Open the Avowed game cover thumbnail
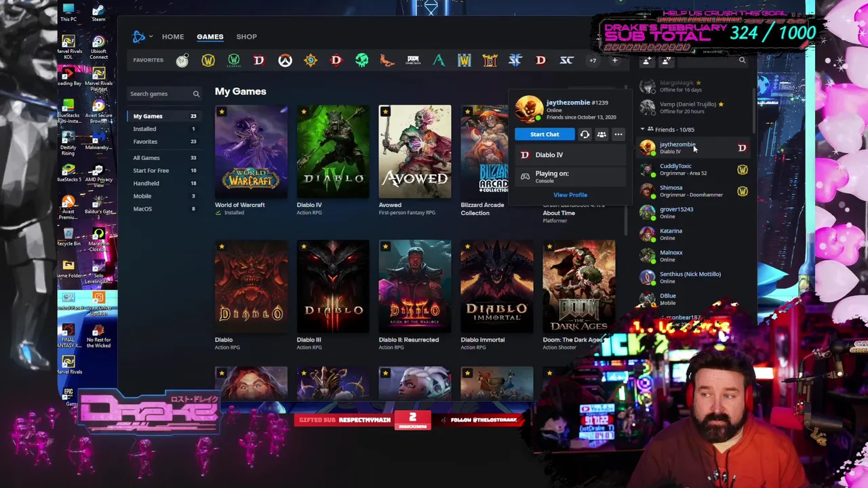 click(414, 151)
